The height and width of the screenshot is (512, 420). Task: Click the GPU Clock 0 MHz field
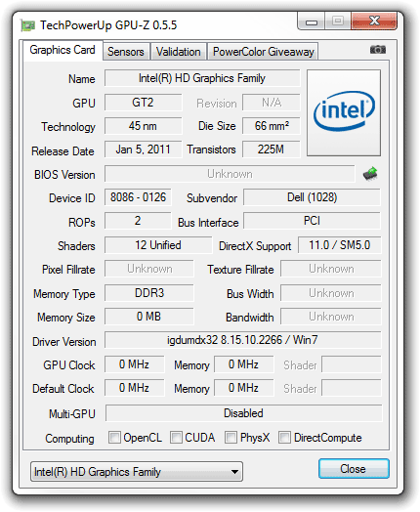[x=135, y=364]
